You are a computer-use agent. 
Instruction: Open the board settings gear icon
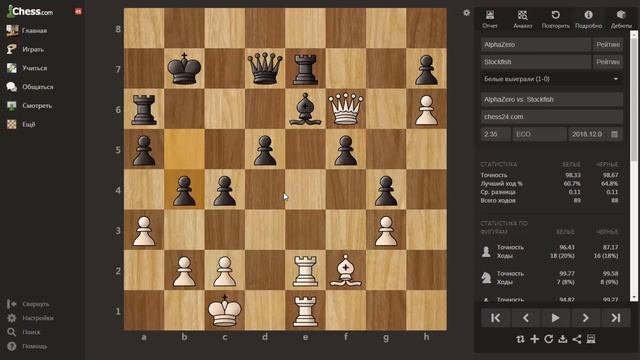(x=467, y=13)
